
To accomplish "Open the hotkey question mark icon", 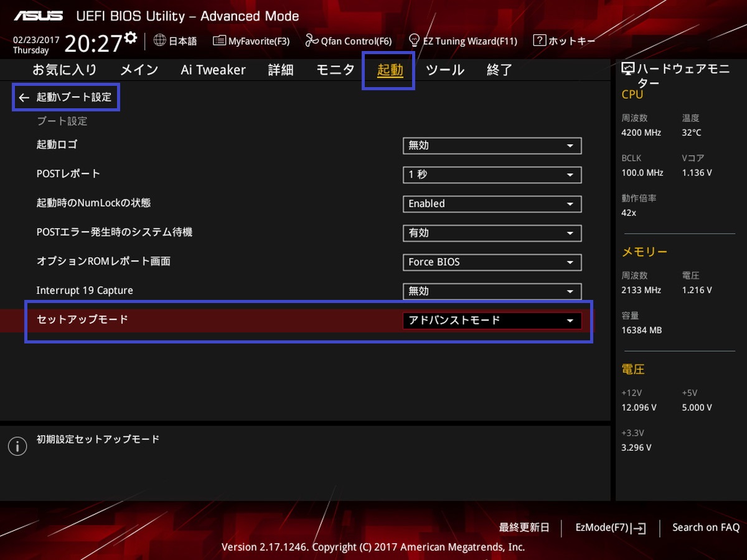I will [540, 41].
